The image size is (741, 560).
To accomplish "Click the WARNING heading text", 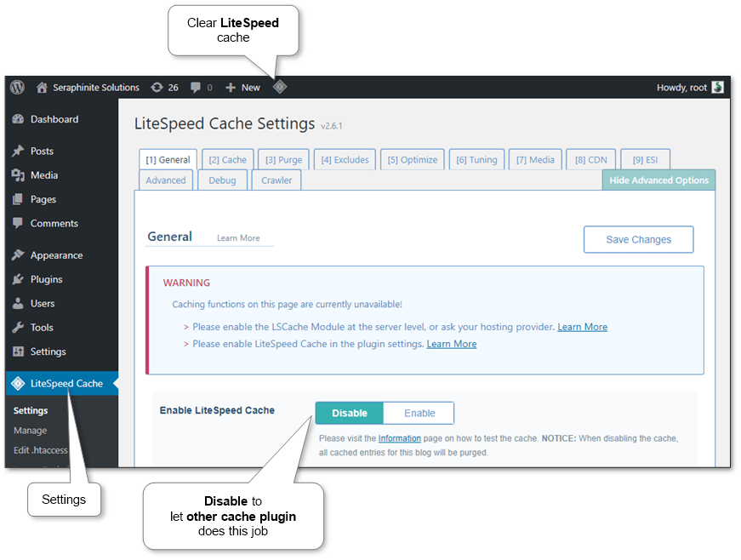I will coord(186,283).
